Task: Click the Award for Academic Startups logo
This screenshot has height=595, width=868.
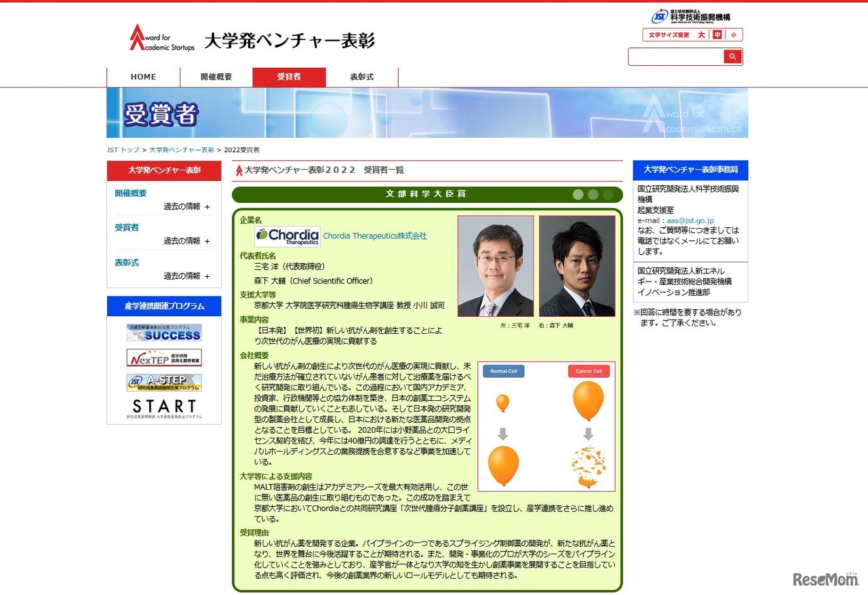Action: point(161,38)
